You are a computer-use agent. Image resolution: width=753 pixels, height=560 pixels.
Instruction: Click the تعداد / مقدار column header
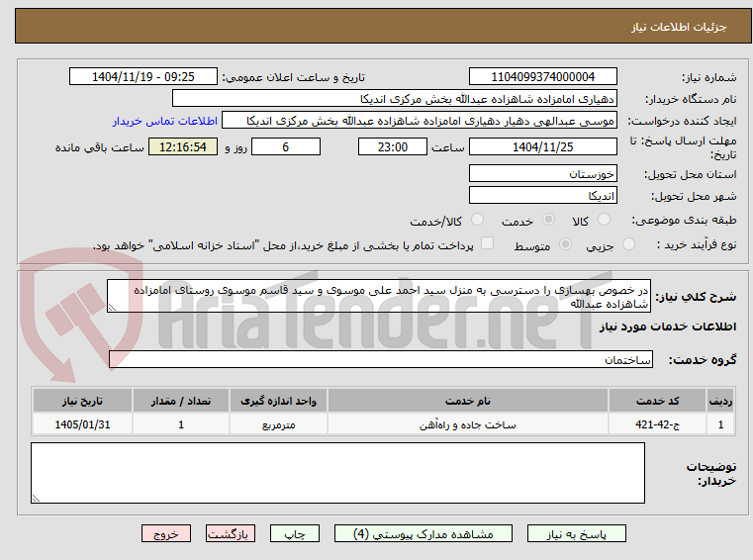point(180,401)
